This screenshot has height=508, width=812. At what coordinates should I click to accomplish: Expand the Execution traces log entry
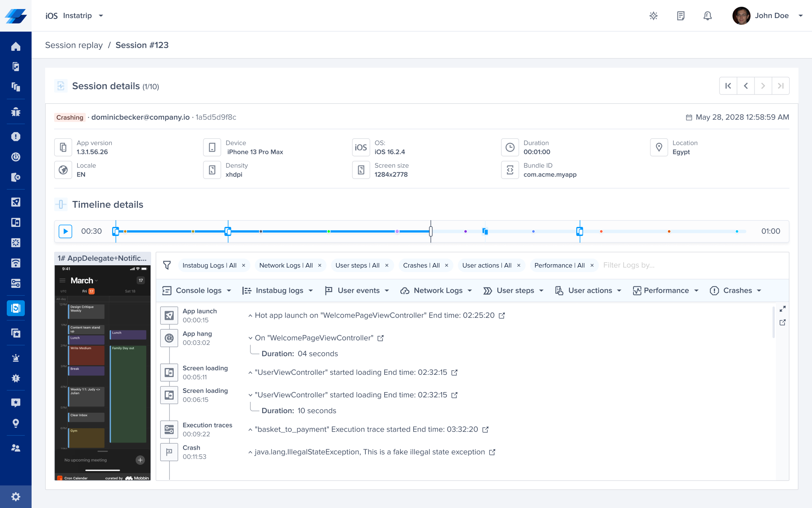[250, 430]
